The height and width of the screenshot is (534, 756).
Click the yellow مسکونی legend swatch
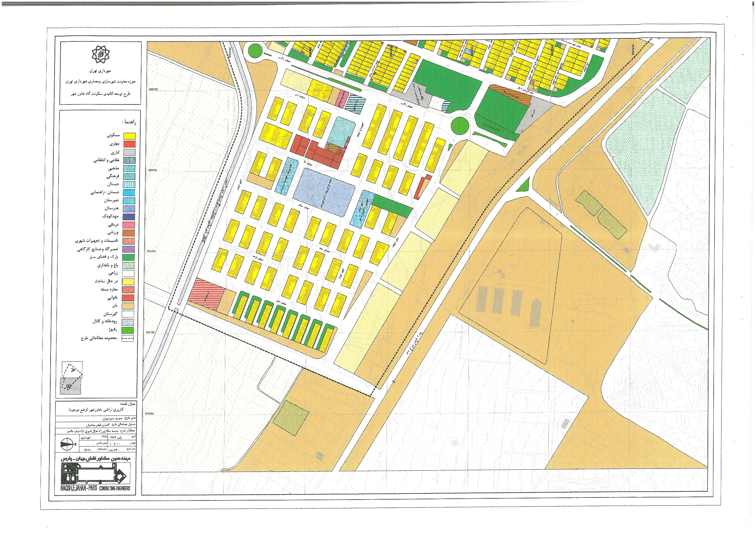(129, 136)
